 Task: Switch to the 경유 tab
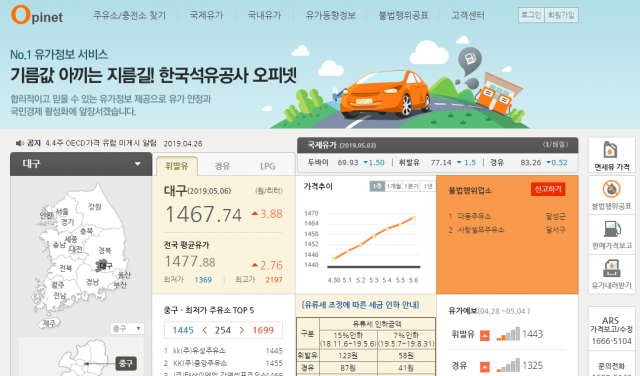[222, 166]
